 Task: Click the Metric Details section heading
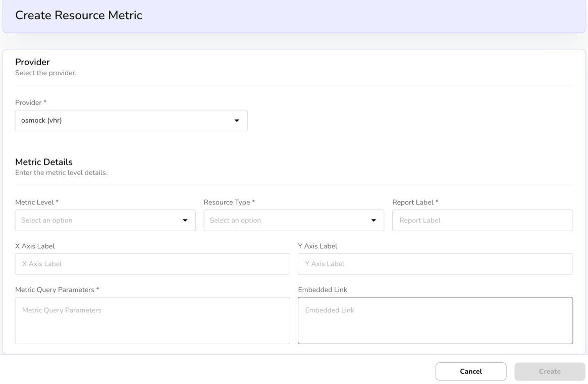44,162
